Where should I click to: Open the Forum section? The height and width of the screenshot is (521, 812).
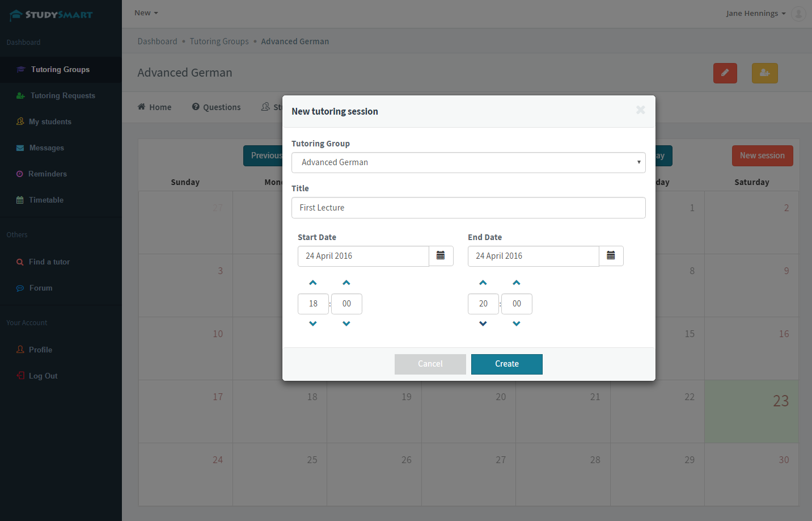40,288
